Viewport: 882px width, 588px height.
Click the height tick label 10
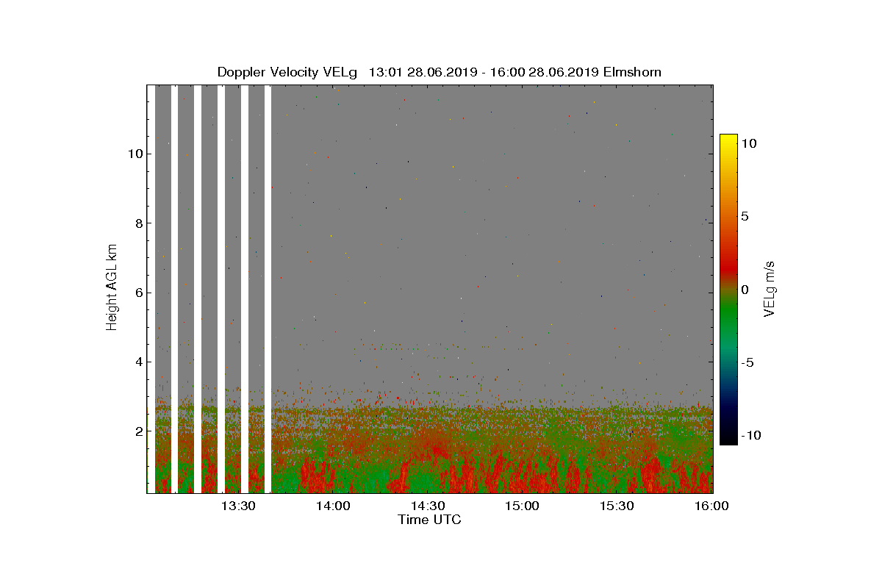134,154
